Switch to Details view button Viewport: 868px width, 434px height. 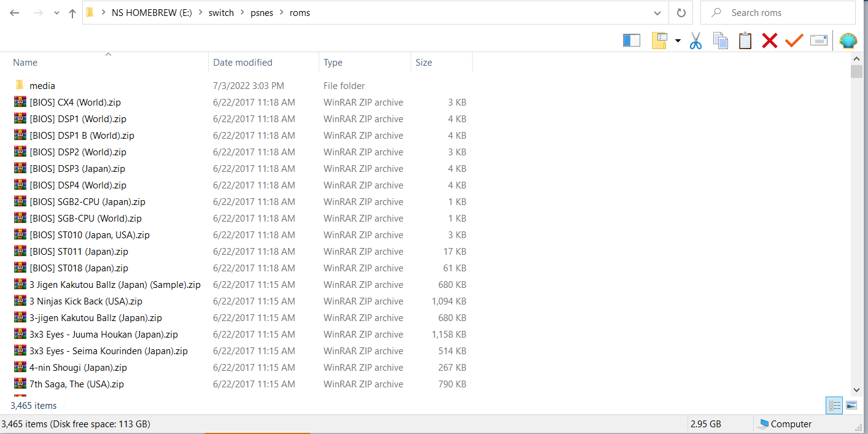[x=834, y=405]
